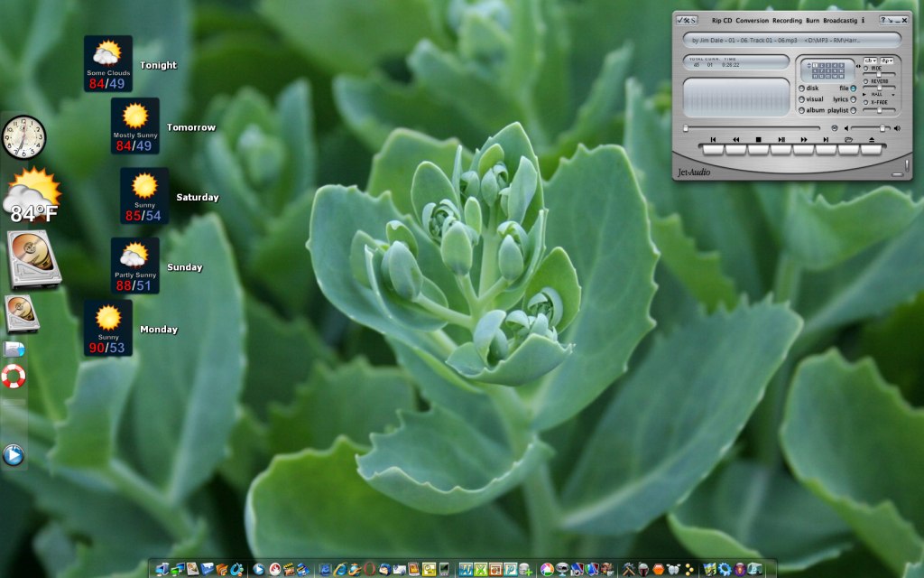Image resolution: width=924 pixels, height=578 pixels.
Task: Launch Internet Explorer from the dock
Action: pos(341,569)
